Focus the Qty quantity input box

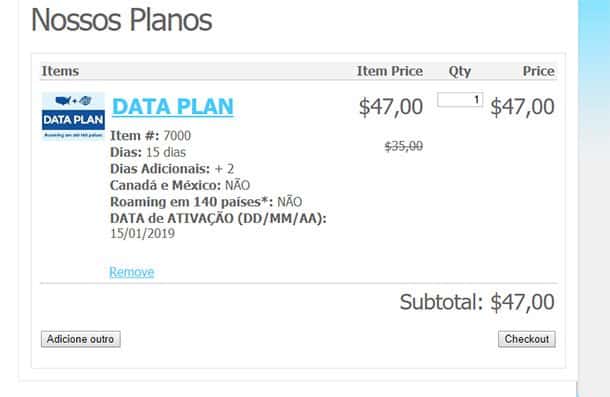pos(460,100)
